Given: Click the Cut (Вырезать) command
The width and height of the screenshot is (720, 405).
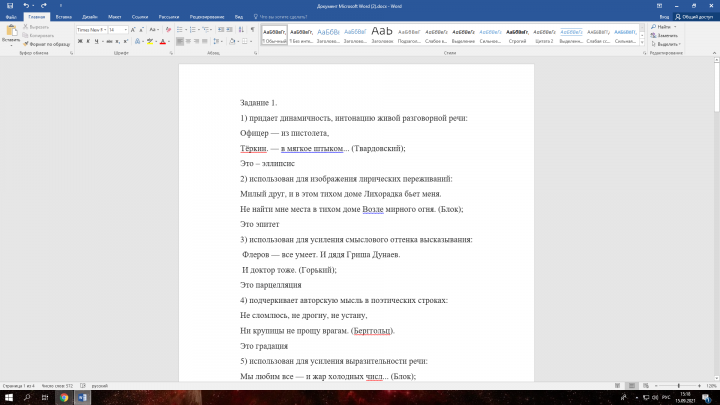Looking at the screenshot, I should click(x=36, y=27).
